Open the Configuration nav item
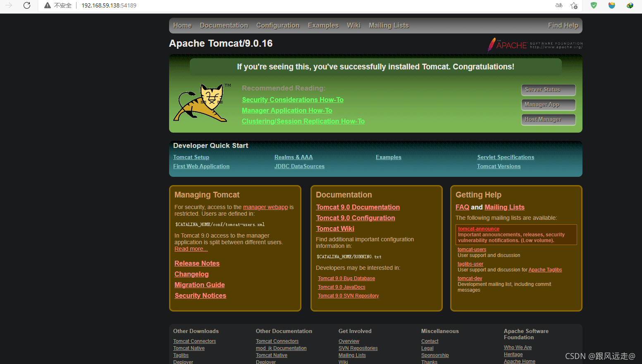Viewport: 642px width, 364px height. click(x=278, y=26)
